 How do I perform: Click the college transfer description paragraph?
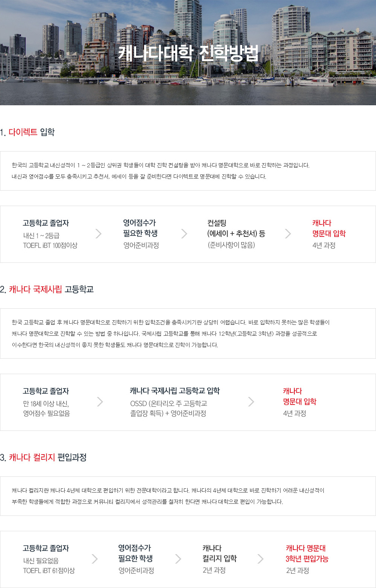tap(168, 496)
